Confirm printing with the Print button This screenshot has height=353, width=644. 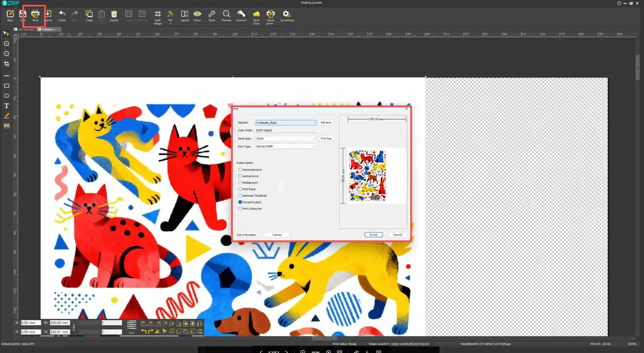pos(373,235)
